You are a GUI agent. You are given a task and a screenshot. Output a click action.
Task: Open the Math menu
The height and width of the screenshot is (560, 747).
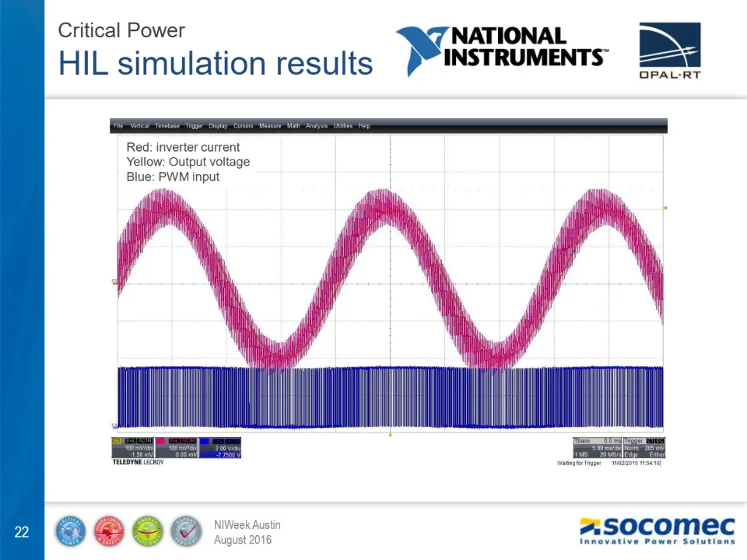point(293,126)
